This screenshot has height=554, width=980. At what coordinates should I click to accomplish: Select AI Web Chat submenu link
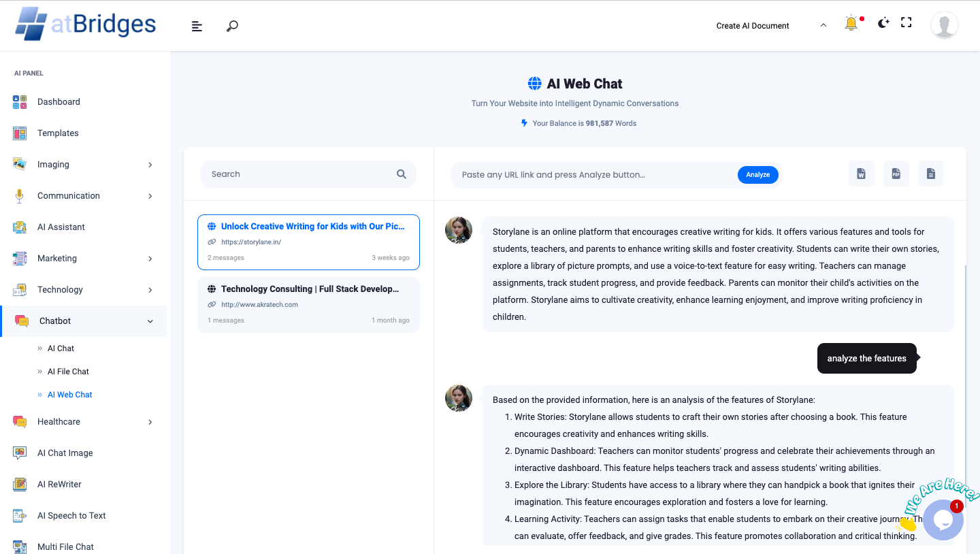click(x=69, y=395)
